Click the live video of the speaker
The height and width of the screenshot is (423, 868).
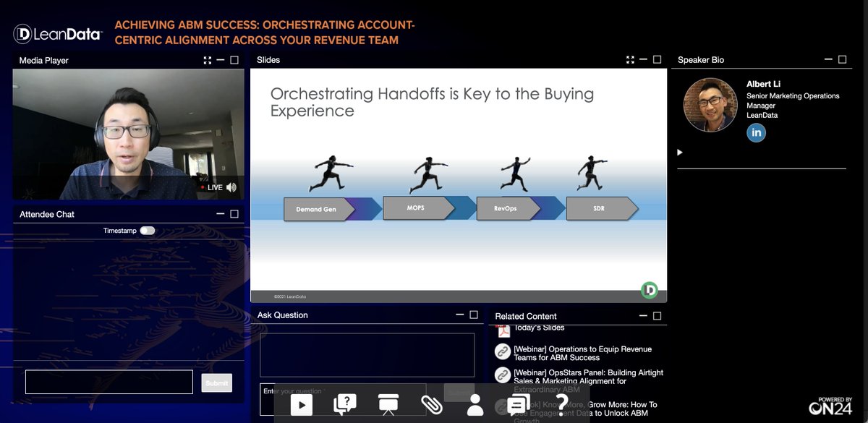129,134
